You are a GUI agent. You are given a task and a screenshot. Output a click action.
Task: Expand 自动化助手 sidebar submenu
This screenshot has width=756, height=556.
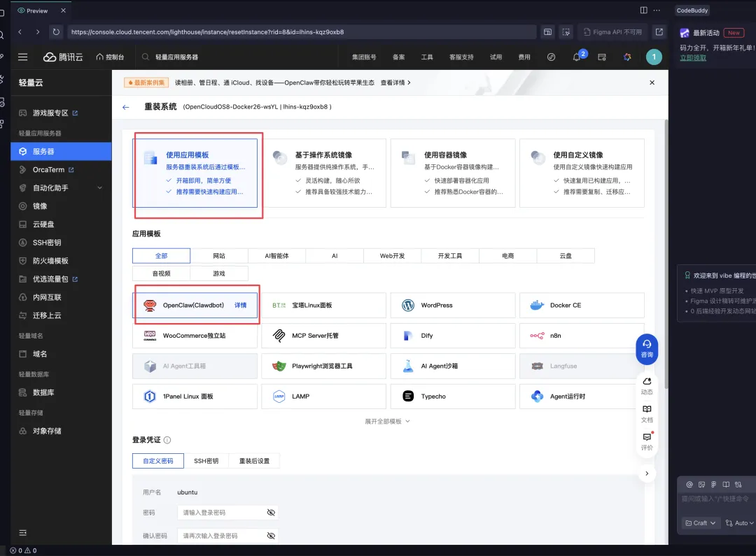click(x=100, y=188)
